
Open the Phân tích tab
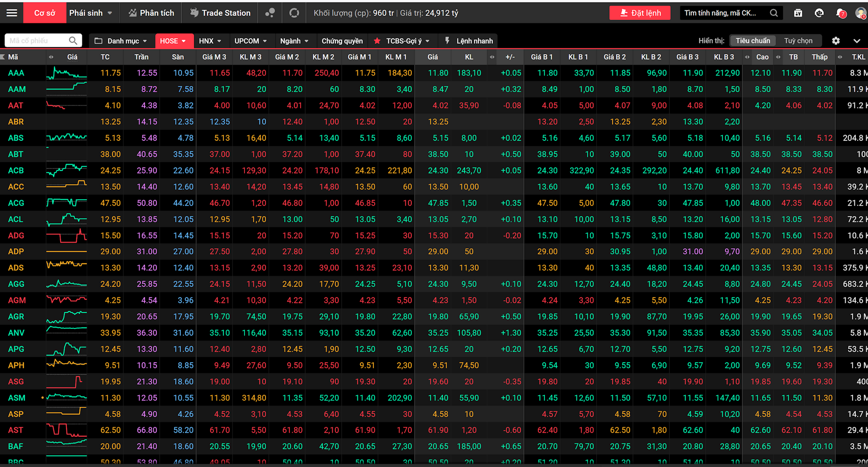[151, 13]
